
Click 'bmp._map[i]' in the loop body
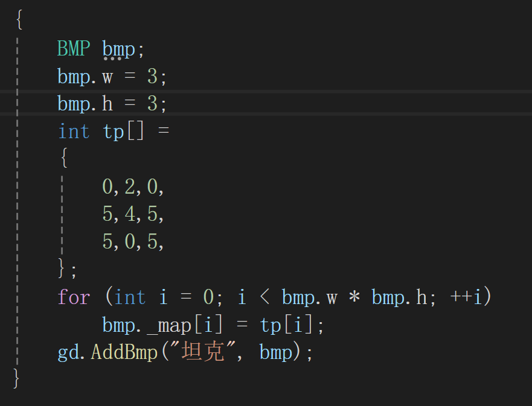[162, 325]
